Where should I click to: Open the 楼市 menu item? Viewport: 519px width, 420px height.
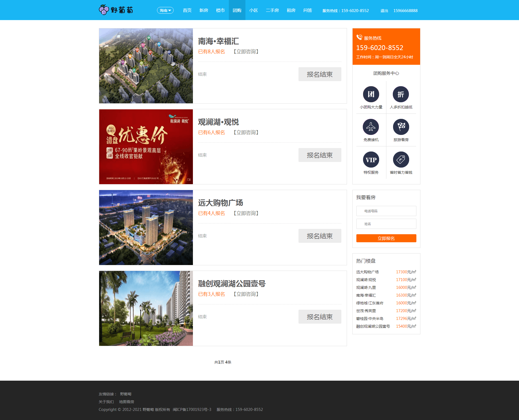(220, 10)
